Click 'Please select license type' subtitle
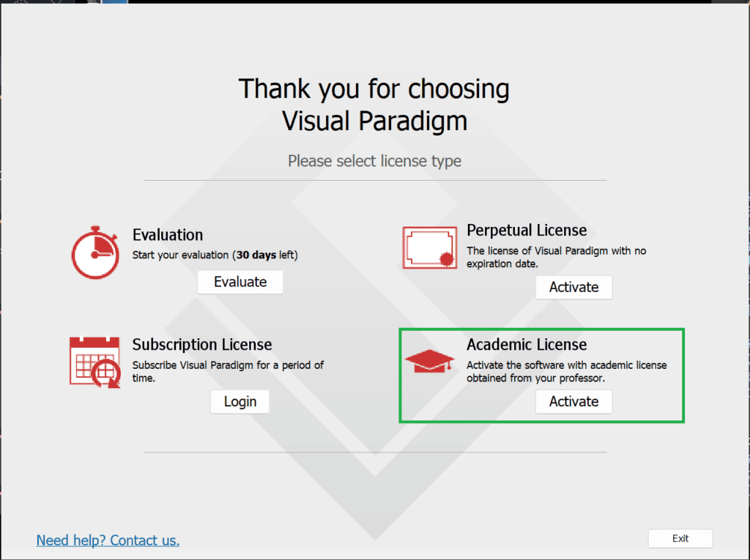This screenshot has width=750, height=560. 374,161
